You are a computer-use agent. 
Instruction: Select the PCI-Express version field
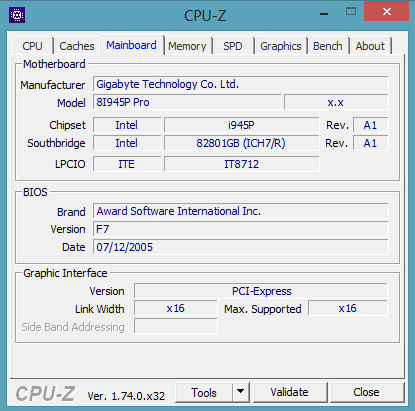(261, 291)
